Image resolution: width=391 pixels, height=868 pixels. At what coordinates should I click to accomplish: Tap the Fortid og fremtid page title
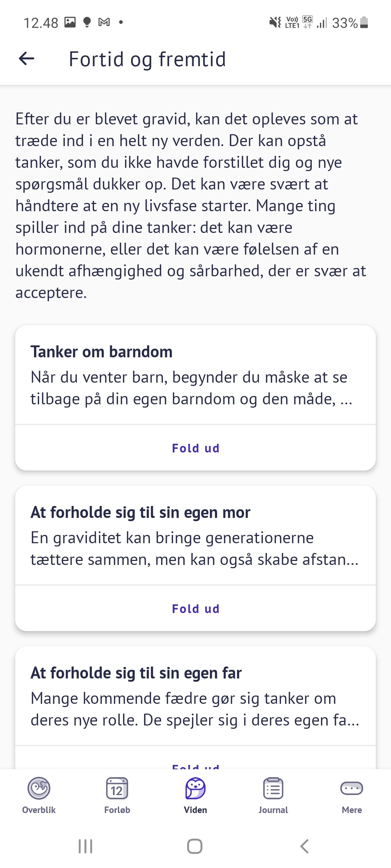coord(147,59)
